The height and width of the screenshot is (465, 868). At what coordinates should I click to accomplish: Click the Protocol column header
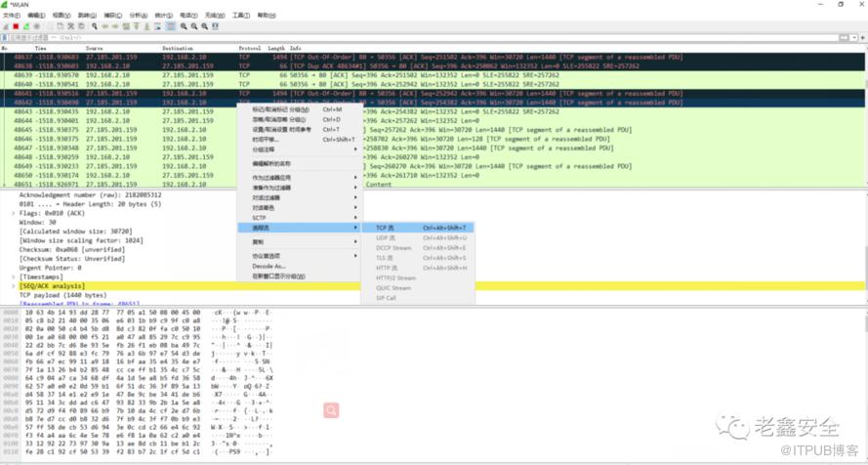pos(250,47)
